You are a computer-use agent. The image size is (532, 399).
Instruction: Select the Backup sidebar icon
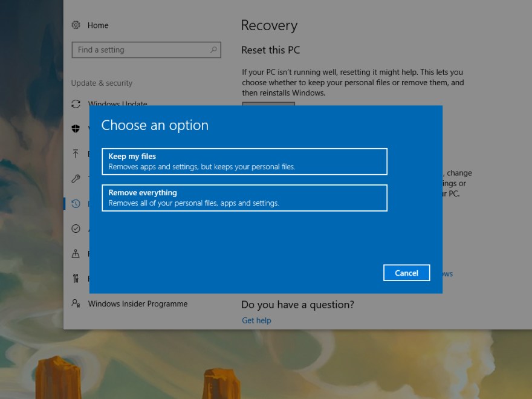coord(76,154)
